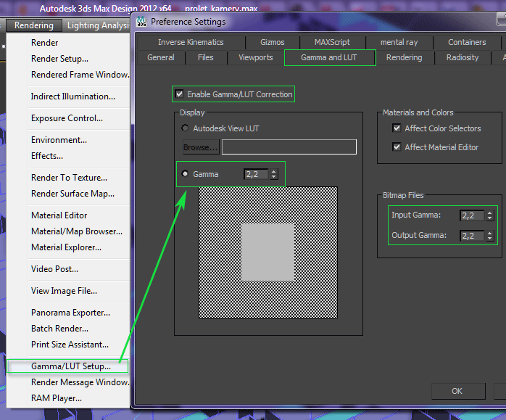Choose Gamma/LUT Setup... menu entry
Screen dimensions: 506x420
67,366
